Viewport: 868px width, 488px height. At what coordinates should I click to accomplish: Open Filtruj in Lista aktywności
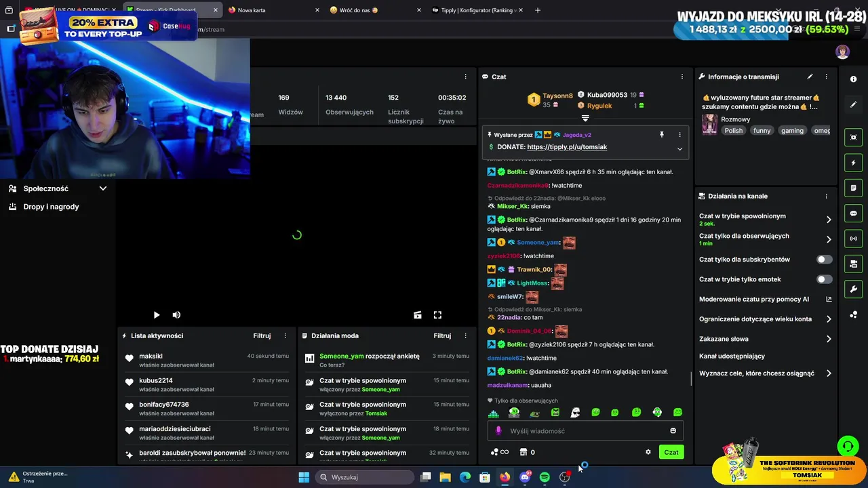262,335
